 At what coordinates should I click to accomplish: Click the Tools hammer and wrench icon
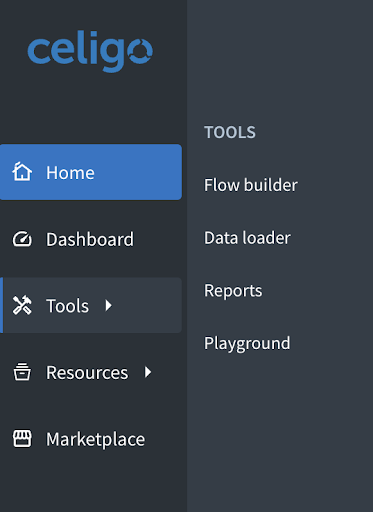pos(22,305)
